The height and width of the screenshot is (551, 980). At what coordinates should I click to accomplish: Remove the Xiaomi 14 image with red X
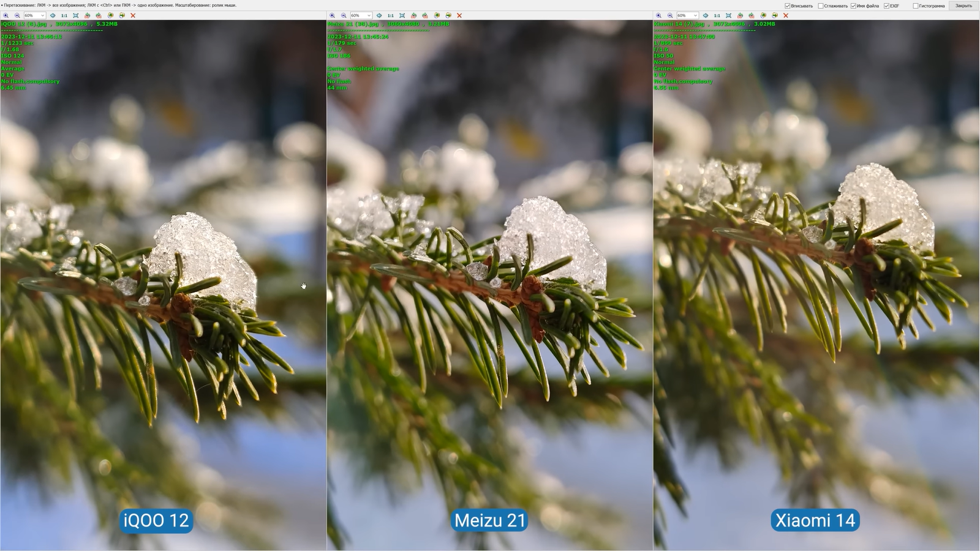pyautogui.click(x=786, y=15)
